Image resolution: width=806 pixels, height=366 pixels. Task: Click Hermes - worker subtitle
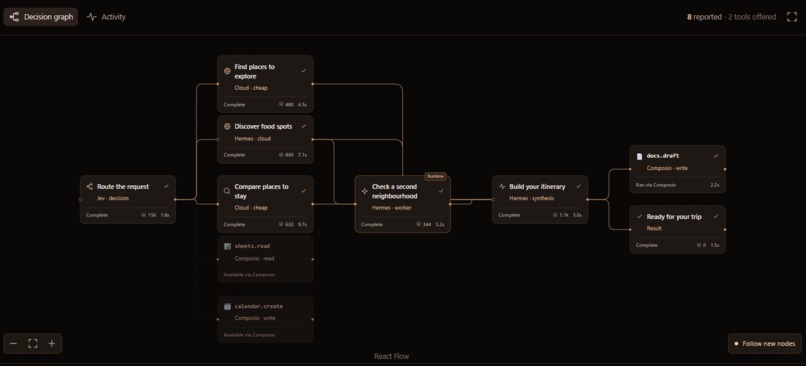392,208
